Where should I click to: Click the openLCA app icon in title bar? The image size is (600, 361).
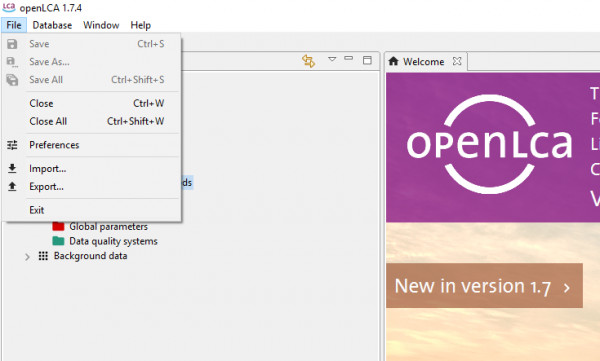pyautogui.click(x=9, y=7)
